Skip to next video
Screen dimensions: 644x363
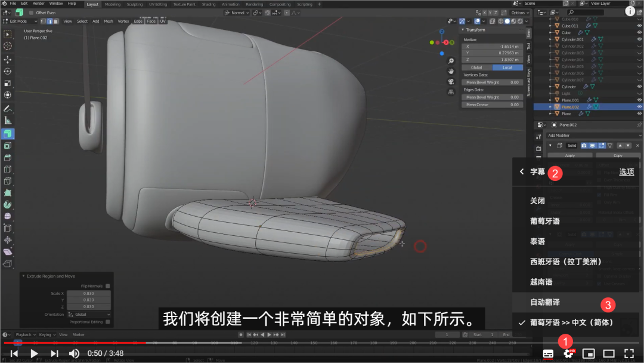(x=54, y=353)
